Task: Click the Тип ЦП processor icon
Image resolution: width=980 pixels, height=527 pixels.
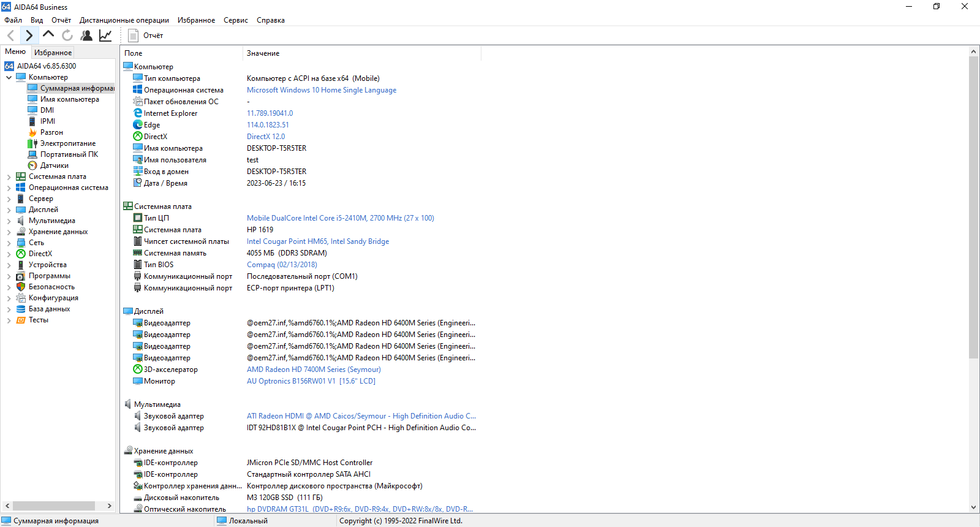Action: 138,218
